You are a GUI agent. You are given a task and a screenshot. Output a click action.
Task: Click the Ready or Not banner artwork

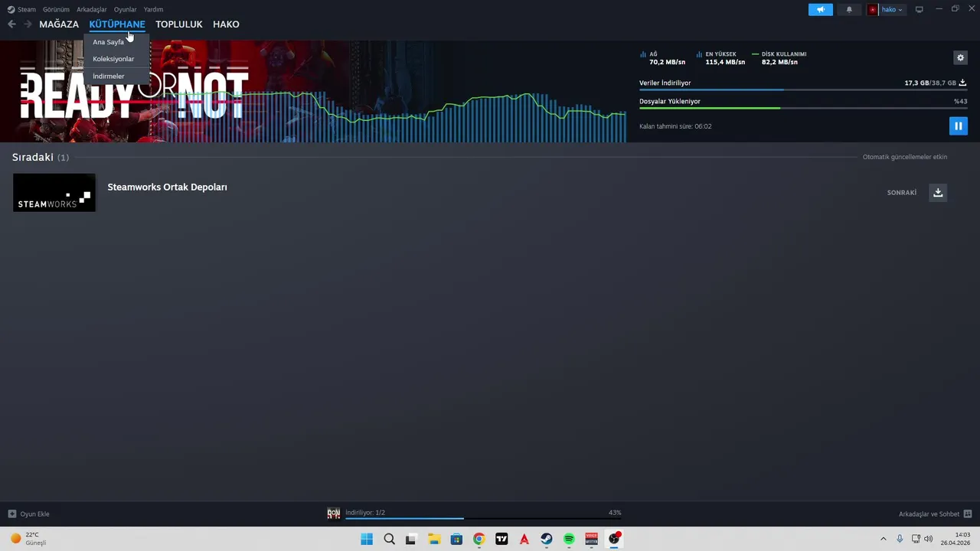pyautogui.click(x=313, y=91)
